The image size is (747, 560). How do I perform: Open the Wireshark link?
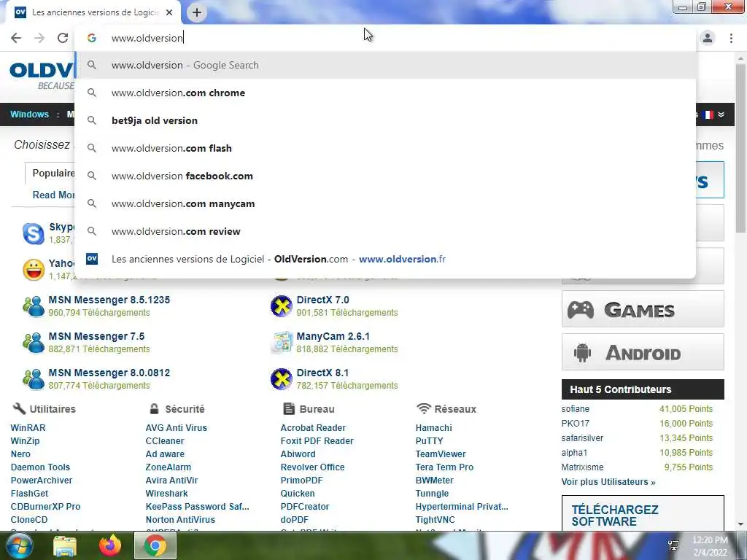click(x=166, y=494)
